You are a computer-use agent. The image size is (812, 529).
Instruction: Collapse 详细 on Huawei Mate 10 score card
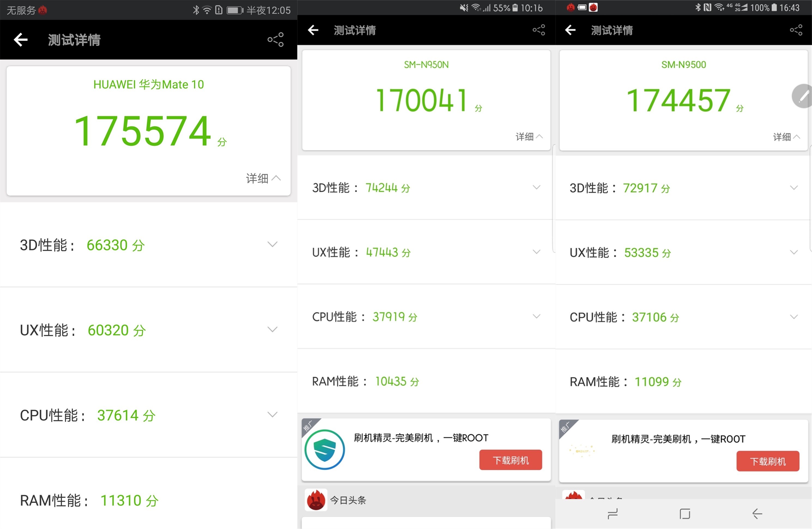click(263, 178)
